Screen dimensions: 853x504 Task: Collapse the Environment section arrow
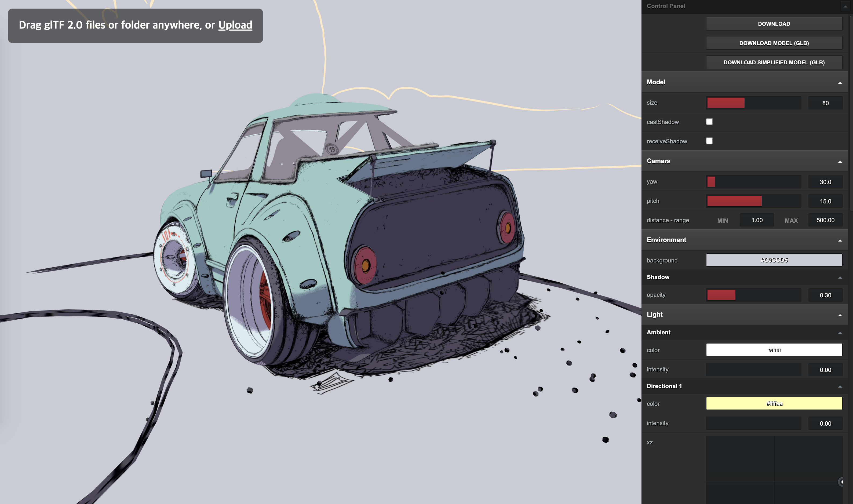[840, 240]
